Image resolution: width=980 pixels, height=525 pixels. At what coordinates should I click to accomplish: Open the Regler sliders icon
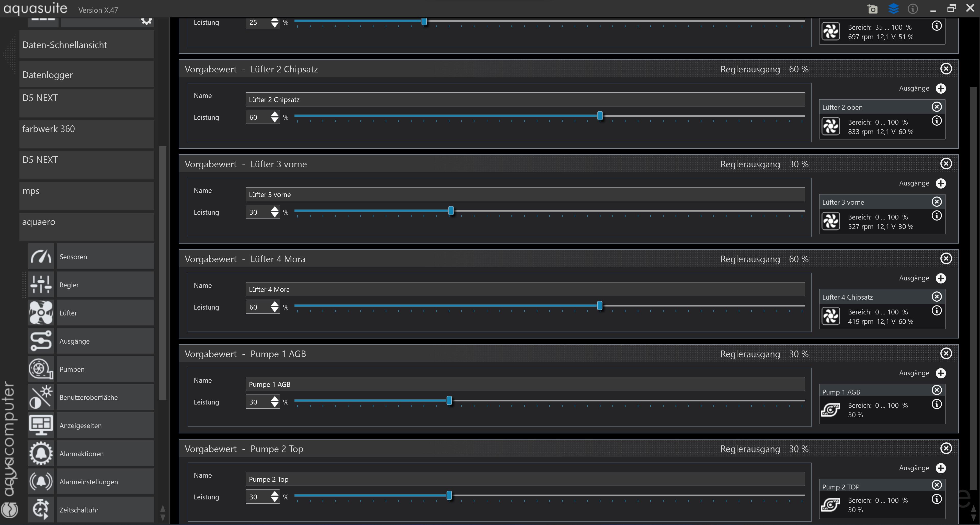[41, 285]
